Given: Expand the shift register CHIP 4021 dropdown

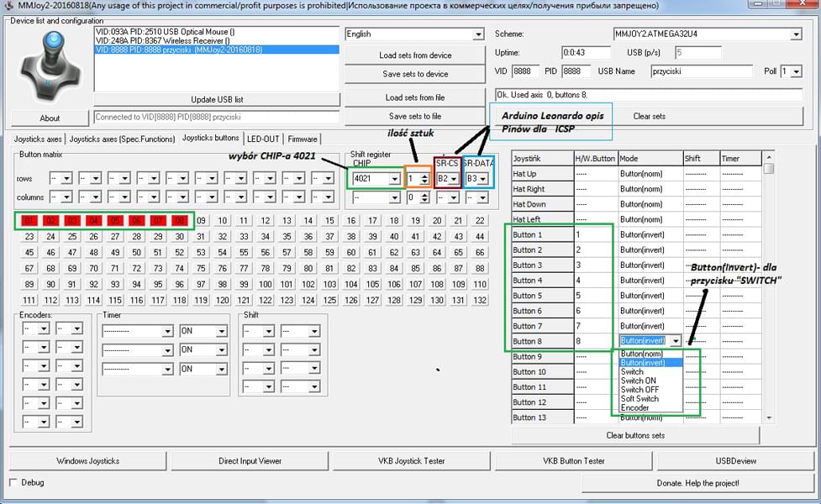Looking at the screenshot, I should click(x=394, y=179).
